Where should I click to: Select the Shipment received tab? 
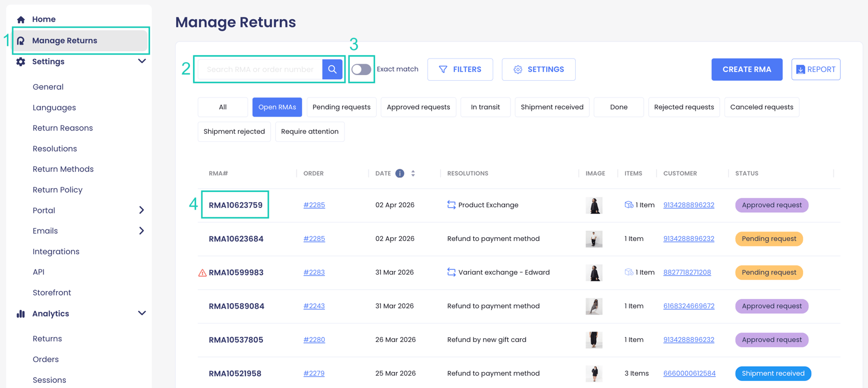point(552,107)
